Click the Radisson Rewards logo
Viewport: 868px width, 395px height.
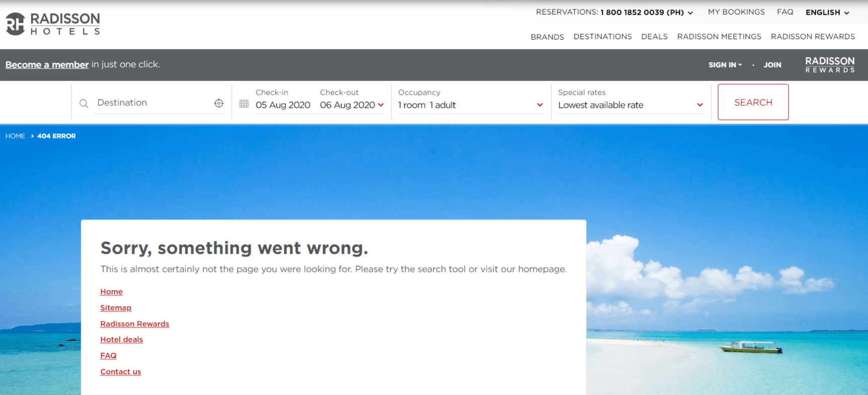[x=830, y=65]
